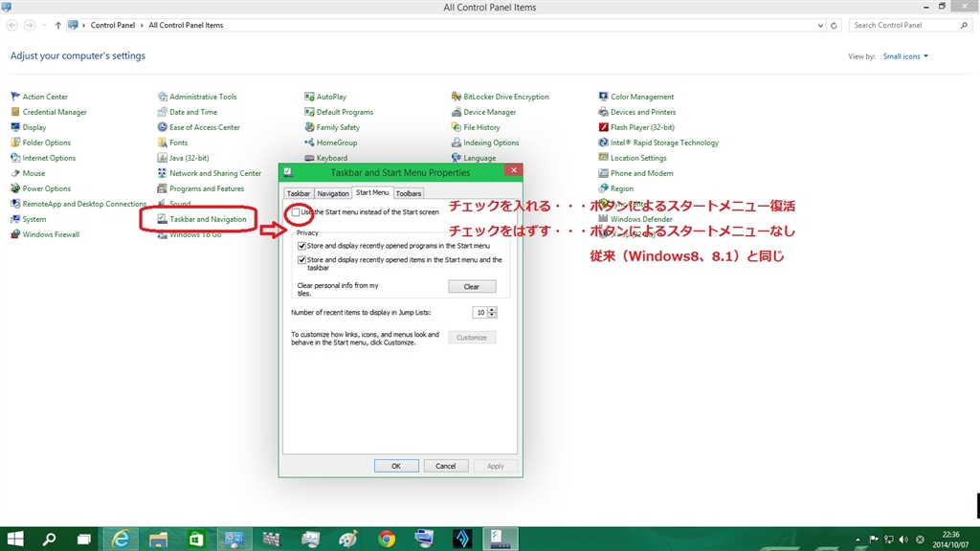Open AutoPlay settings item
The width and height of the screenshot is (980, 551).
325,97
